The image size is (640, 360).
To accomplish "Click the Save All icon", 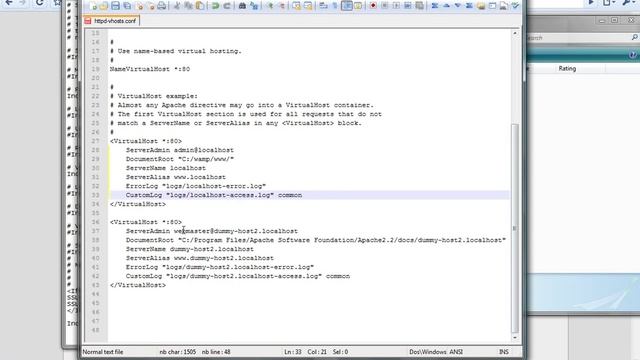I will point(127,6).
